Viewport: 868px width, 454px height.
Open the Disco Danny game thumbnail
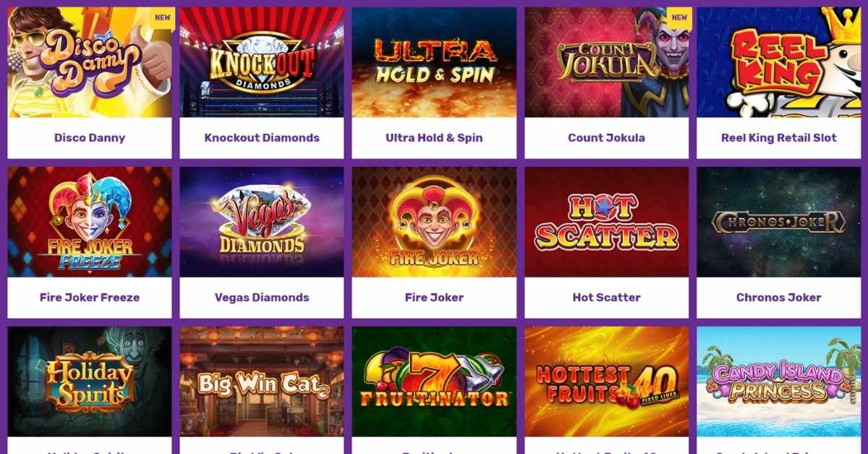90,62
